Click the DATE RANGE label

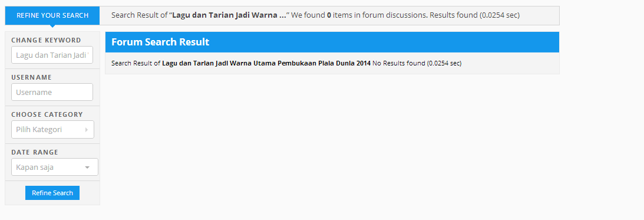35,152
